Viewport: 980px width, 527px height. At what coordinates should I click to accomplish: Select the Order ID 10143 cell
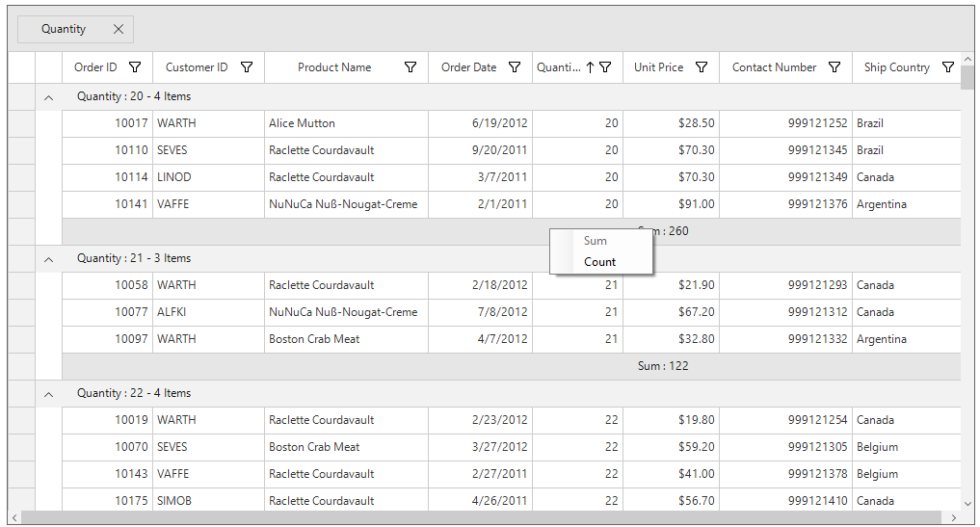tap(108, 474)
